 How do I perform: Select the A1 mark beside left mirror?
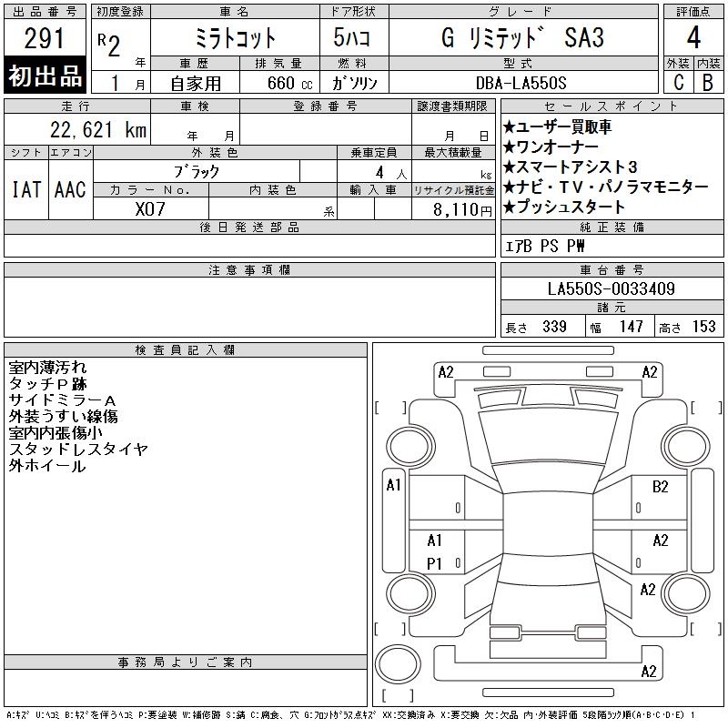(x=393, y=485)
